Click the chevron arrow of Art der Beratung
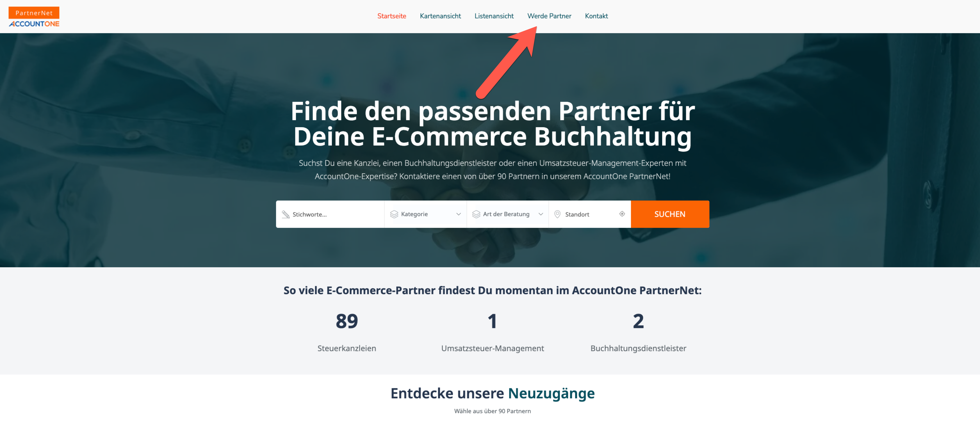 point(541,214)
